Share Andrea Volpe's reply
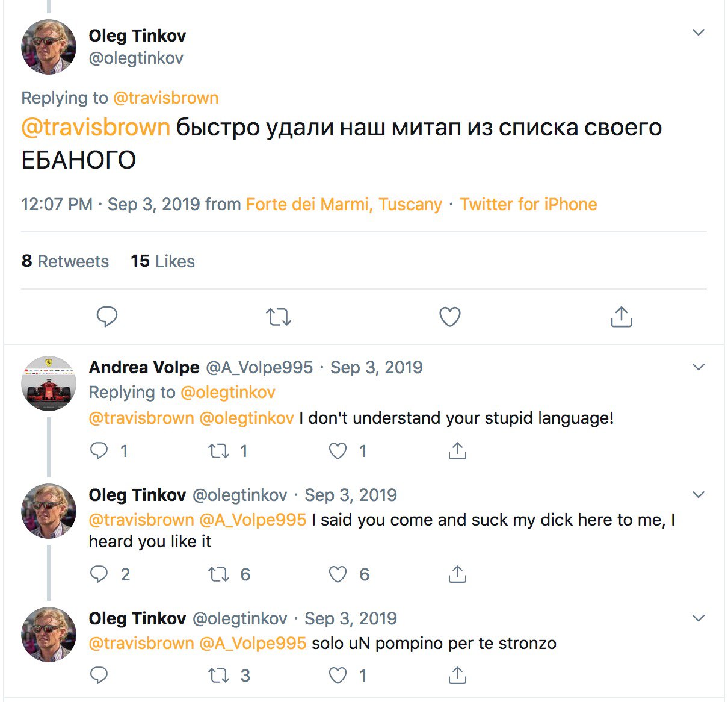The height and width of the screenshot is (702, 728). (457, 450)
